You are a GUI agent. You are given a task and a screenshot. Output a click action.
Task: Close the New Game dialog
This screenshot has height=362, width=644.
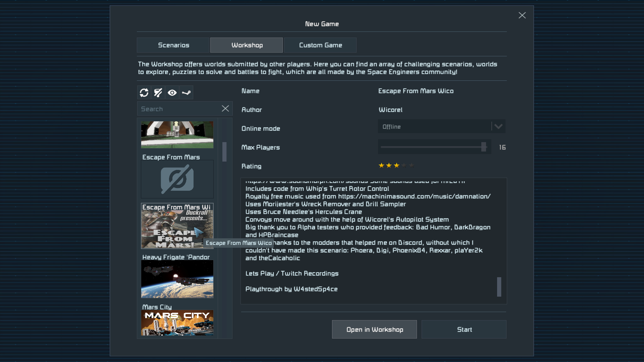click(x=522, y=15)
